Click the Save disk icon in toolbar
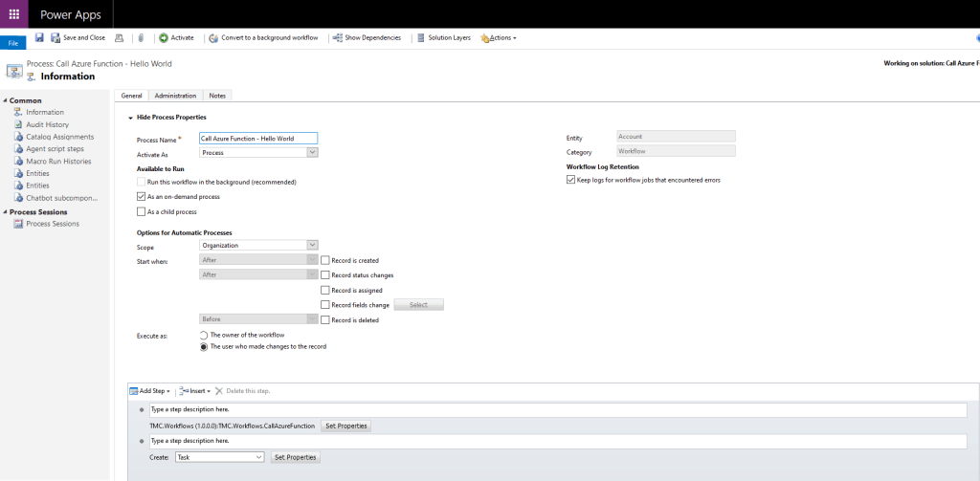Viewport: 980px width, 481px height. [x=39, y=37]
